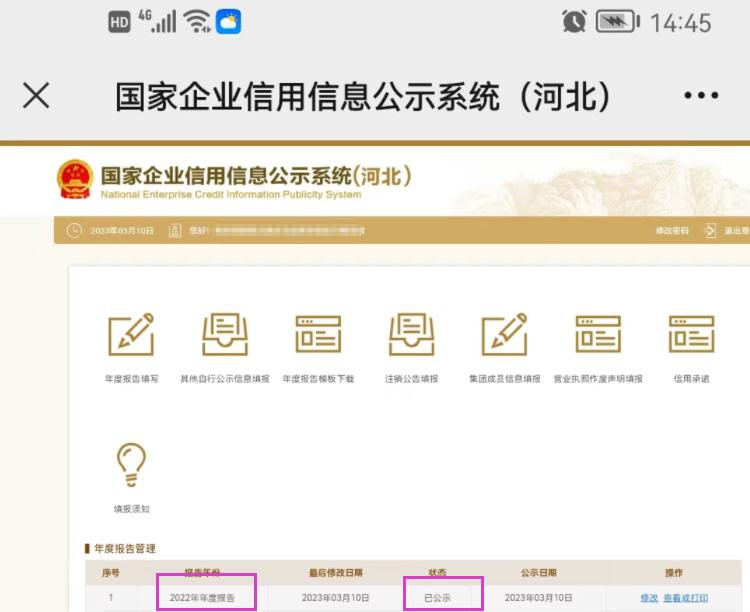
Task: Select the 2022年年度报告 cell
Action: coord(202,598)
